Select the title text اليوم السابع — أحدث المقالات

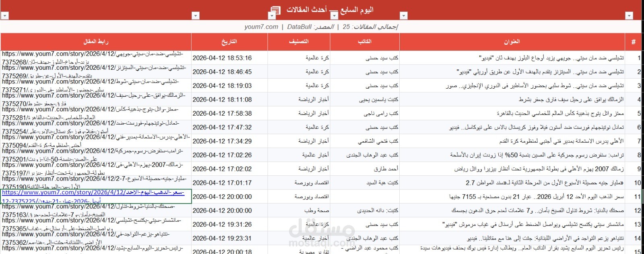(x=330, y=10)
